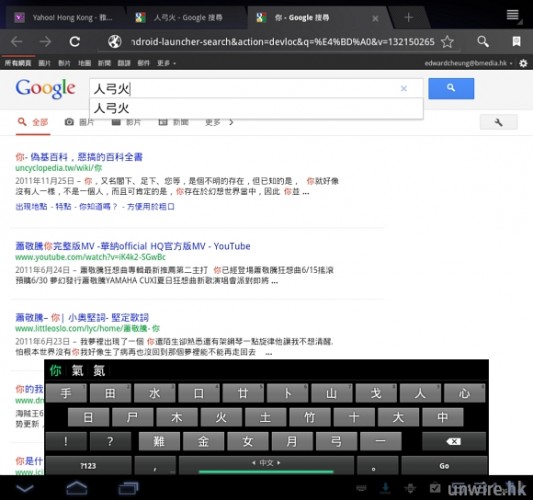Tap the 人 Cangjie key
This screenshot has width=533, height=500.
click(x=420, y=393)
